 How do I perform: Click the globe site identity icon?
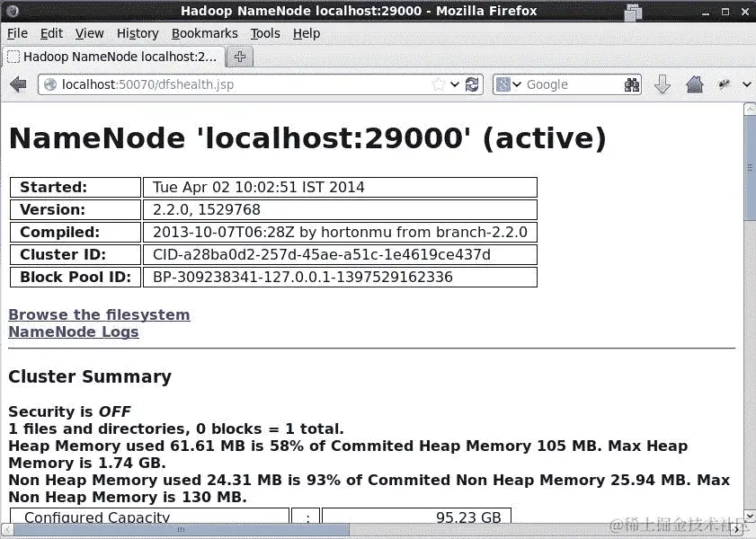(50, 84)
